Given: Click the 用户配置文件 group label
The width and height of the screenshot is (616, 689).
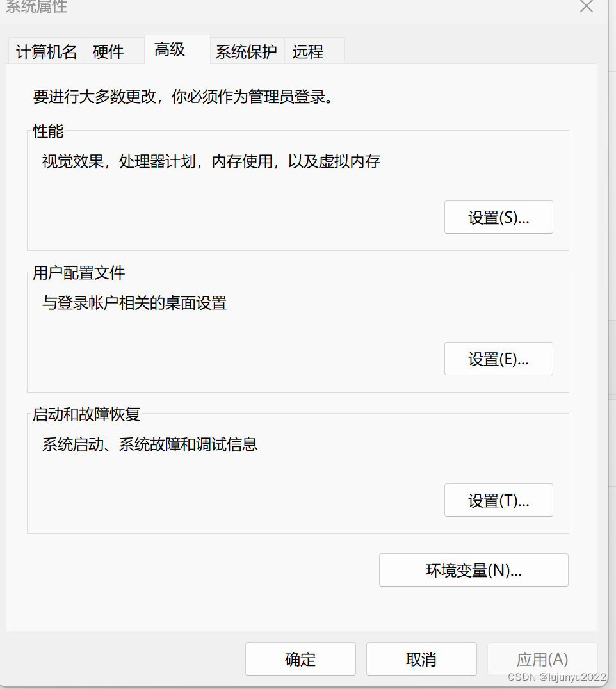Looking at the screenshot, I should click(79, 273).
